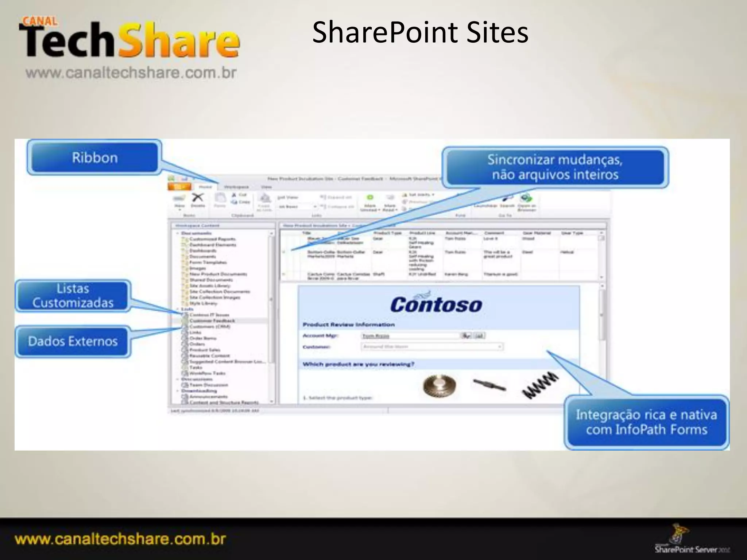Select the spring product image

[x=540, y=385]
